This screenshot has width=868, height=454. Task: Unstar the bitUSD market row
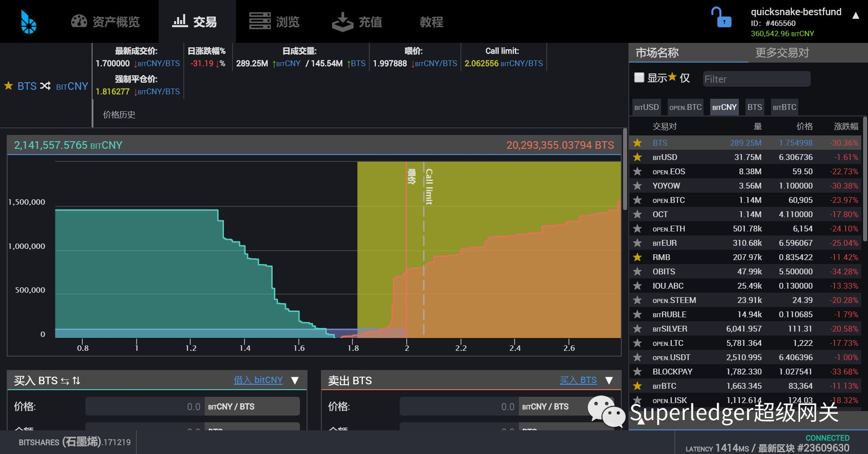[x=637, y=157]
